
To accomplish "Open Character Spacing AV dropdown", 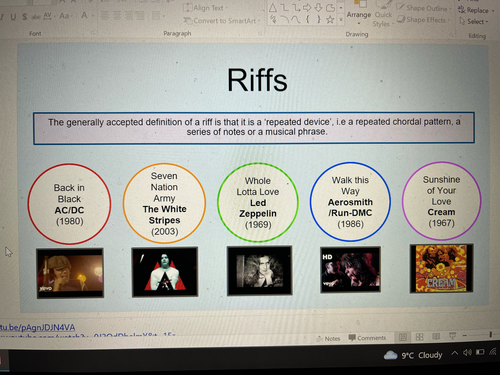I will (x=48, y=16).
